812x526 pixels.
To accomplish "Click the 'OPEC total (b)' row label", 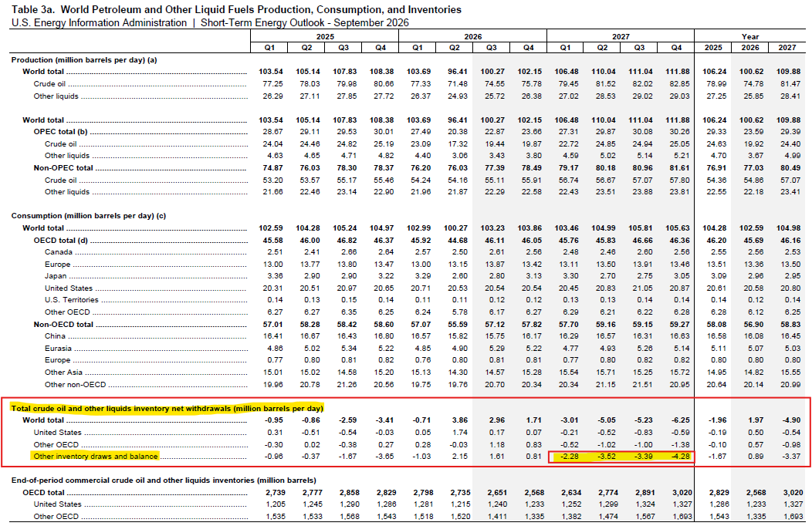I will click(x=60, y=132).
